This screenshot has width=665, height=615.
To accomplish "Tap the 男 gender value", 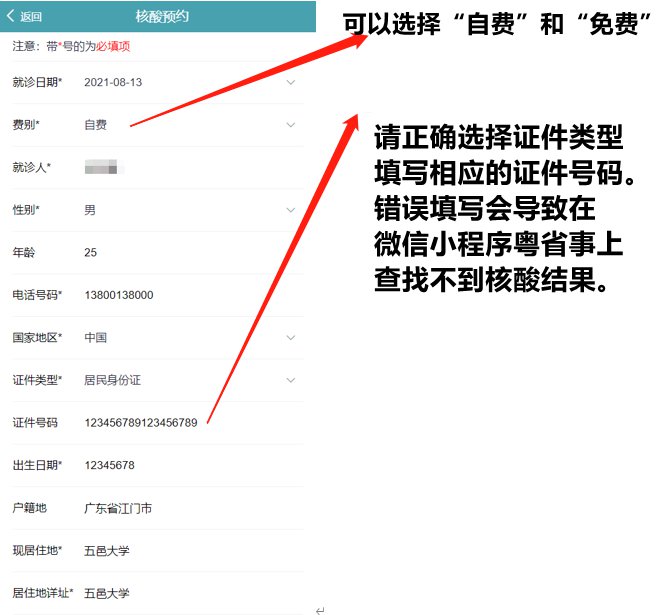I will 90,210.
